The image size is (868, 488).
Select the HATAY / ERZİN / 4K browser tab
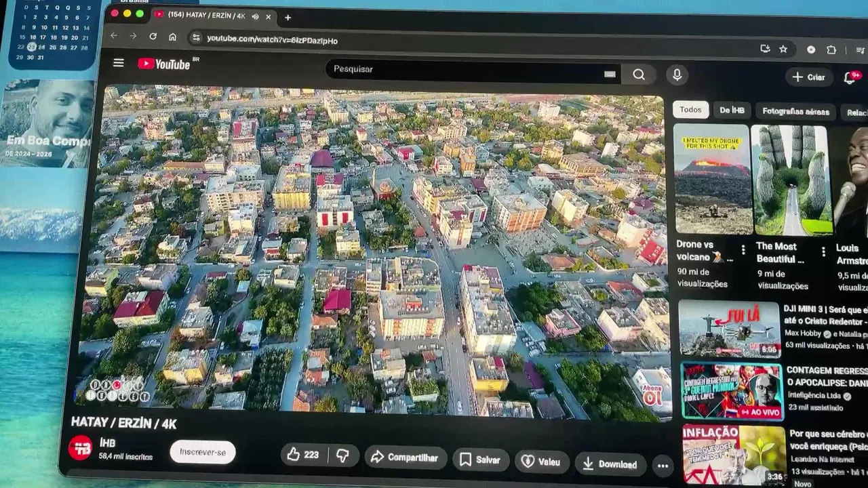click(x=210, y=16)
